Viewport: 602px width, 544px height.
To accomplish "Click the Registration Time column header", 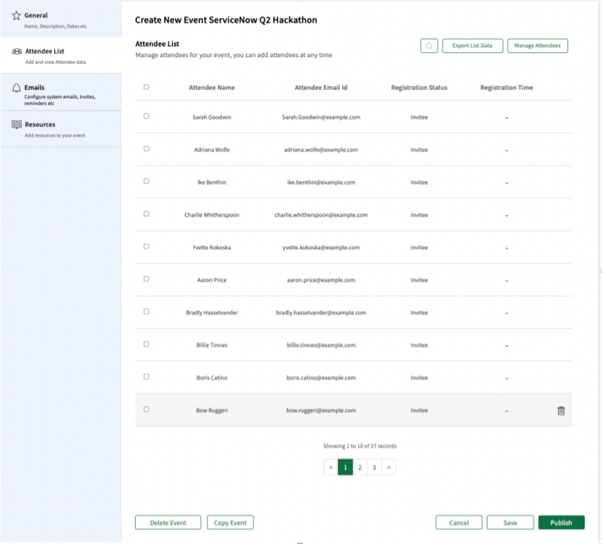I will click(x=506, y=88).
